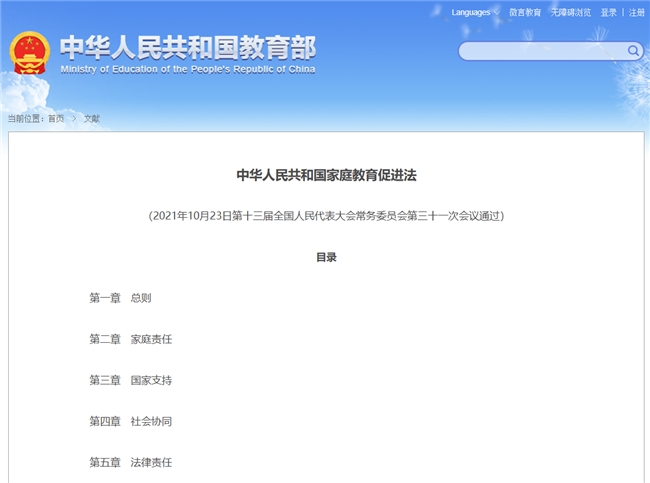Viewport: 650px width, 483px height.
Task: Open the 微言教育 link
Action: click(x=525, y=12)
